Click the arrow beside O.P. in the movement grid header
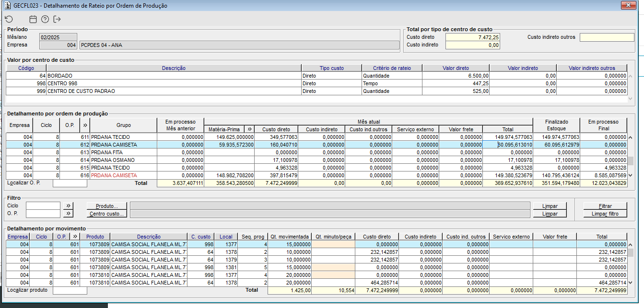644x308 pixels. (x=75, y=237)
